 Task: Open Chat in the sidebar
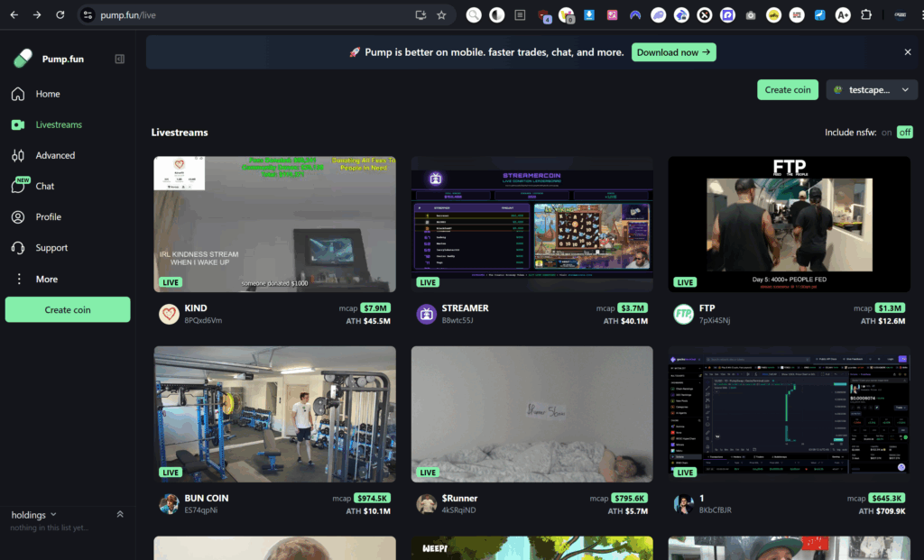click(45, 186)
